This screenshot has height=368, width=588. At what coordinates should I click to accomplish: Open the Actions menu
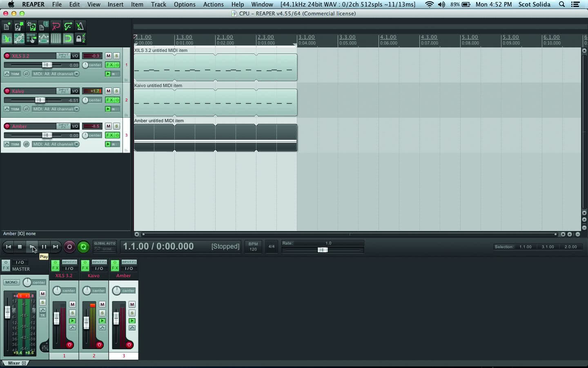tap(213, 4)
